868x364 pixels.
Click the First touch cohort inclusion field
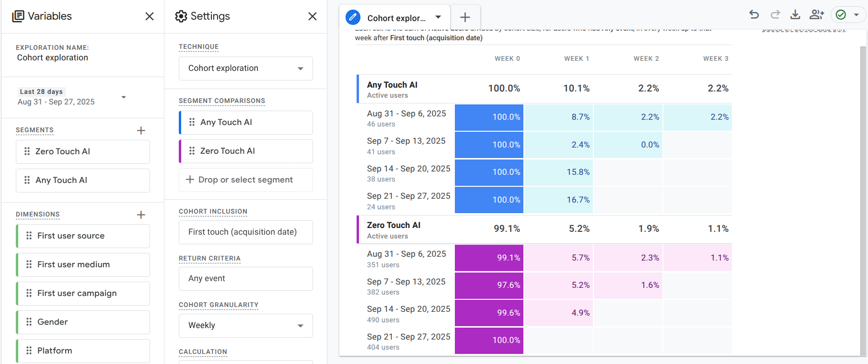point(245,232)
